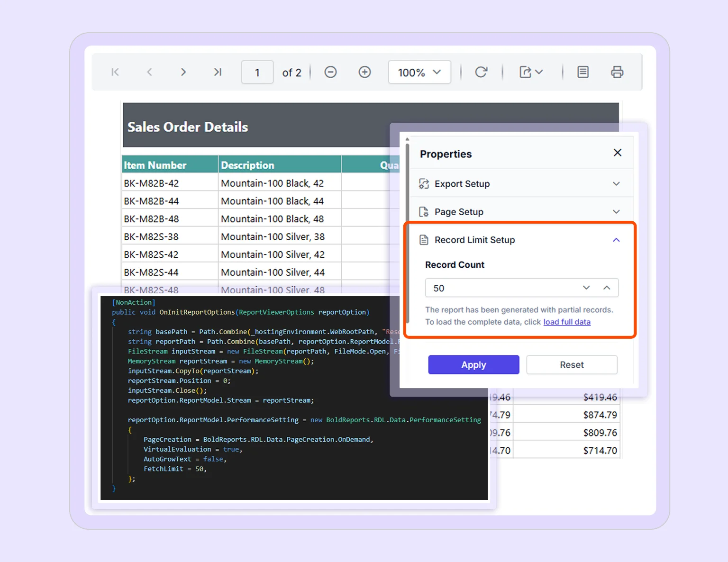Reset the Properties panel settings
Image resolution: width=728 pixels, height=562 pixels.
coord(572,364)
